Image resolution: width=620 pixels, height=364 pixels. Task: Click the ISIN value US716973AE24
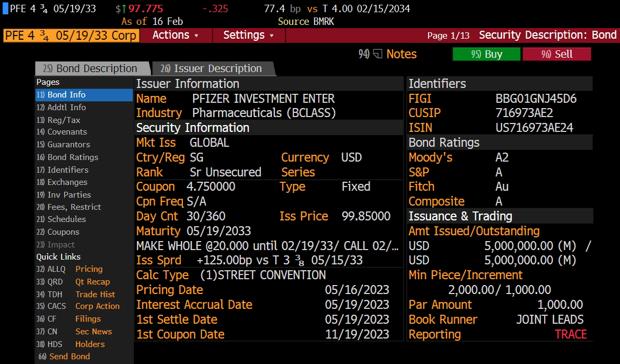(534, 128)
